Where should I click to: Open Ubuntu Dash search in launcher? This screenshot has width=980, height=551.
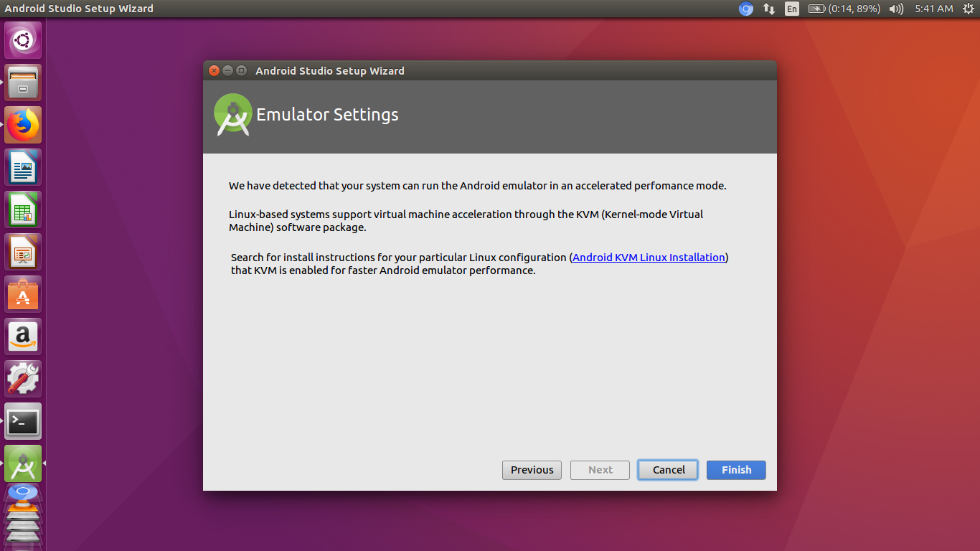[x=23, y=40]
